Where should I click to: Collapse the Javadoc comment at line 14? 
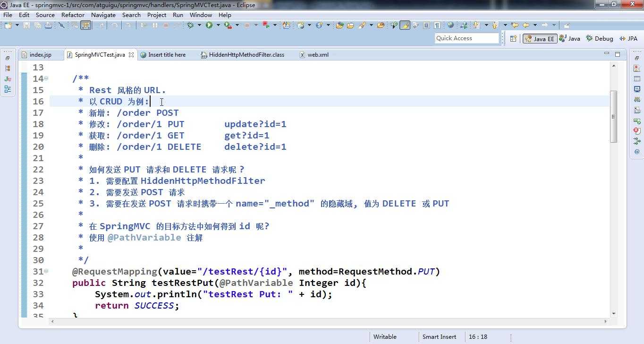tap(46, 78)
